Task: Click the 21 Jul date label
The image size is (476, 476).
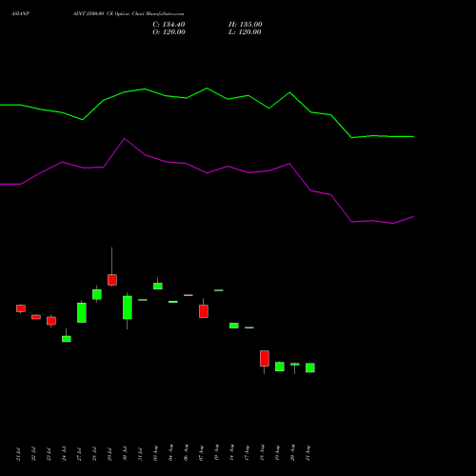Action: 18,454
